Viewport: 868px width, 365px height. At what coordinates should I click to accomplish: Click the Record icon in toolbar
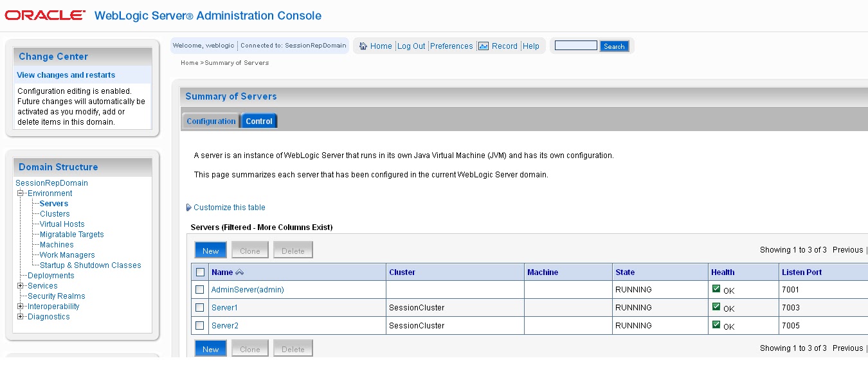point(484,46)
